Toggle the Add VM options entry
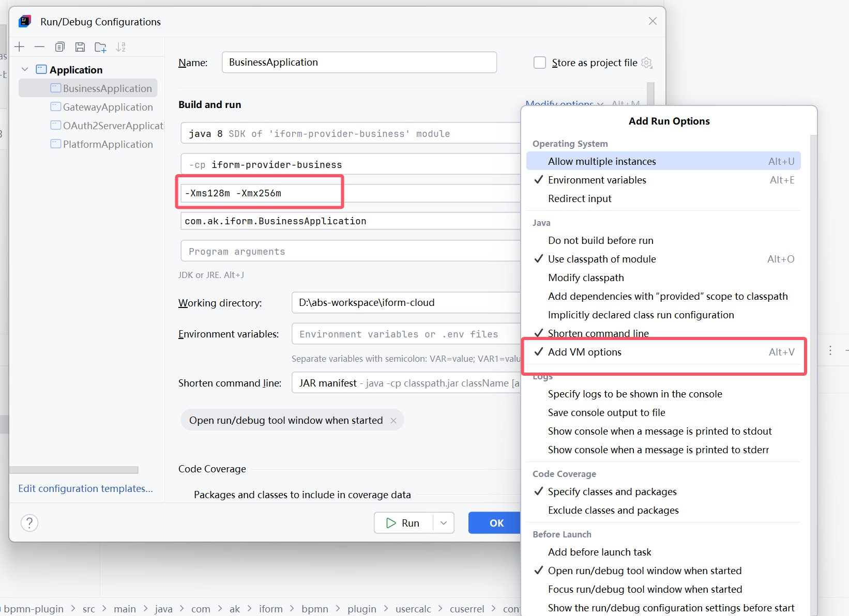 click(584, 352)
